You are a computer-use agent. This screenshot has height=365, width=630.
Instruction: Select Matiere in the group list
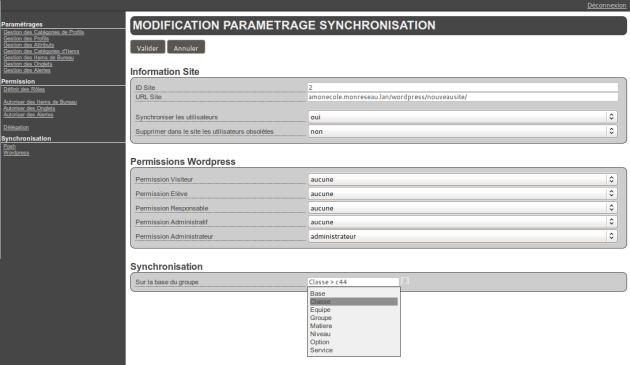coord(354,326)
